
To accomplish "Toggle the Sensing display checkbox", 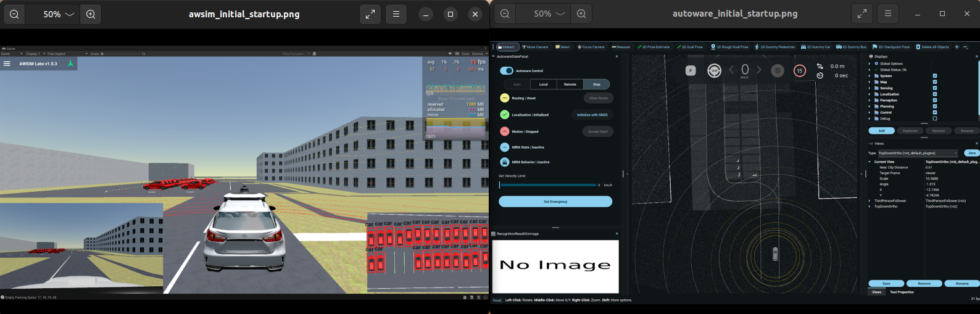I will (x=935, y=88).
